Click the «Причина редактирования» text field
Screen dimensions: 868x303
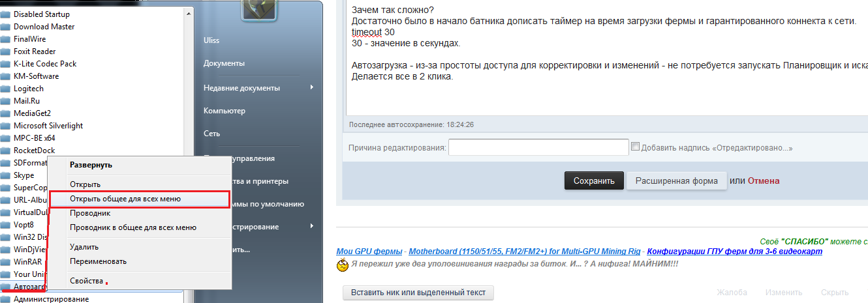[x=538, y=148]
